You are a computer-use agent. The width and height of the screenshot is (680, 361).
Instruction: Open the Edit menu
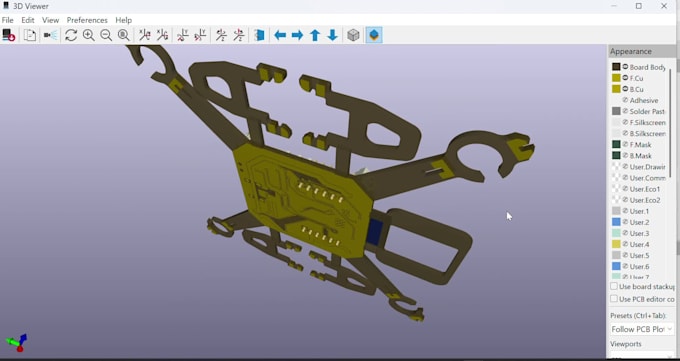(28, 20)
